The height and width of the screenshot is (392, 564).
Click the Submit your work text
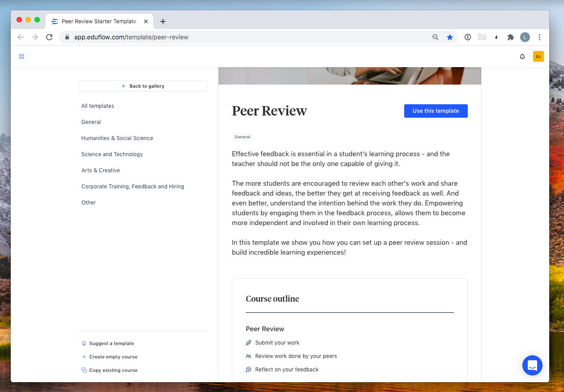pyautogui.click(x=278, y=343)
